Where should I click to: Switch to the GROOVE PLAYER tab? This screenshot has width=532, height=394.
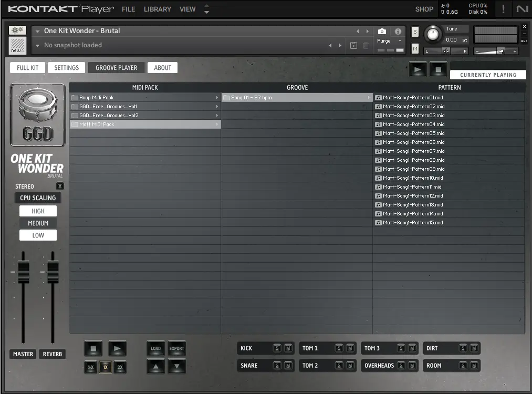pos(117,68)
